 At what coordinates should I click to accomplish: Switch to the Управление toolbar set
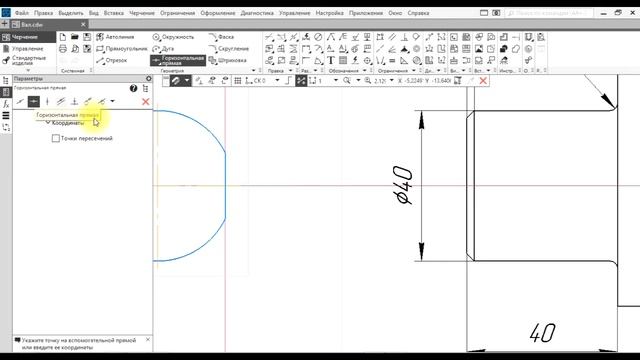tap(23, 49)
